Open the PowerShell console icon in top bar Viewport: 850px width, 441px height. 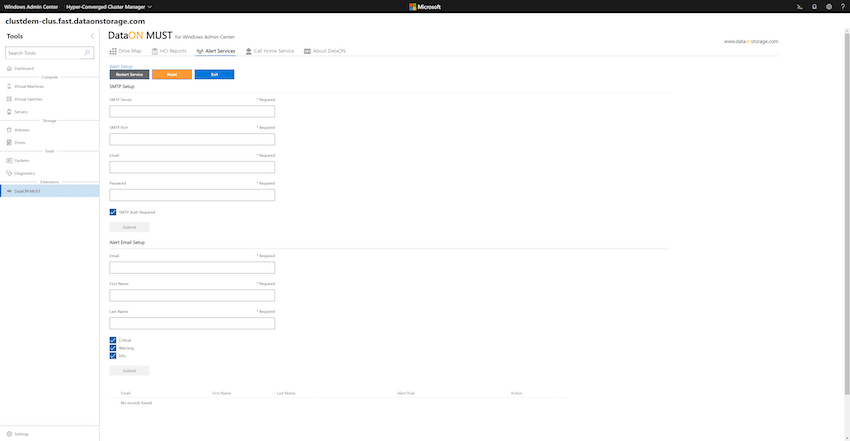click(800, 7)
